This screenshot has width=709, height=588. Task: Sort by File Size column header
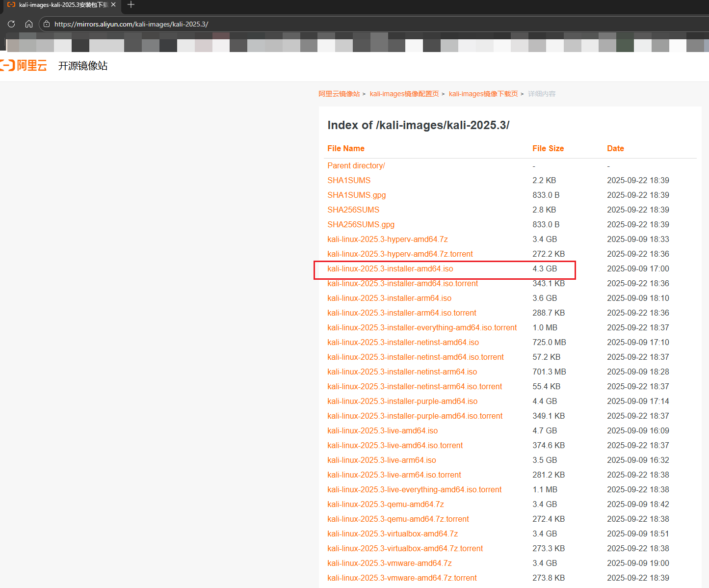click(x=548, y=148)
